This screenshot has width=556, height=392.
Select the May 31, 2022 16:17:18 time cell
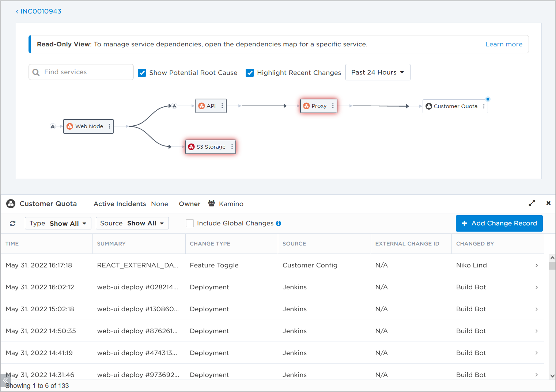(39, 265)
